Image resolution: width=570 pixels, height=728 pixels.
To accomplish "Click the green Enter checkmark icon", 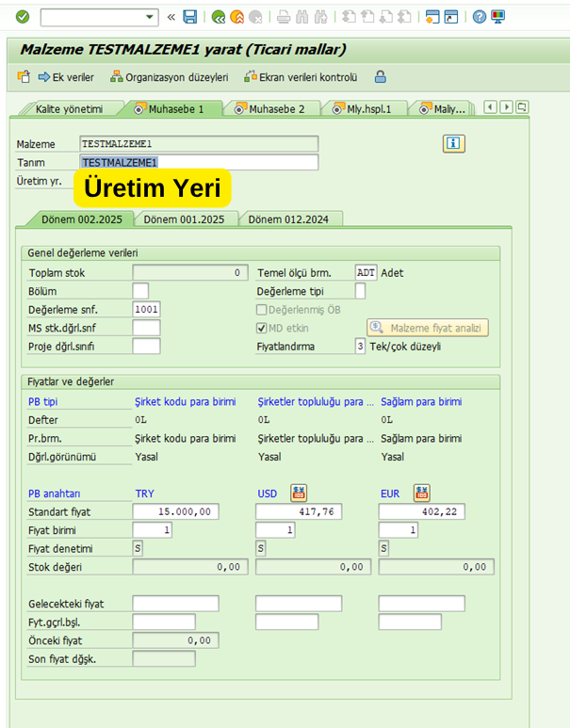I will coord(23,17).
